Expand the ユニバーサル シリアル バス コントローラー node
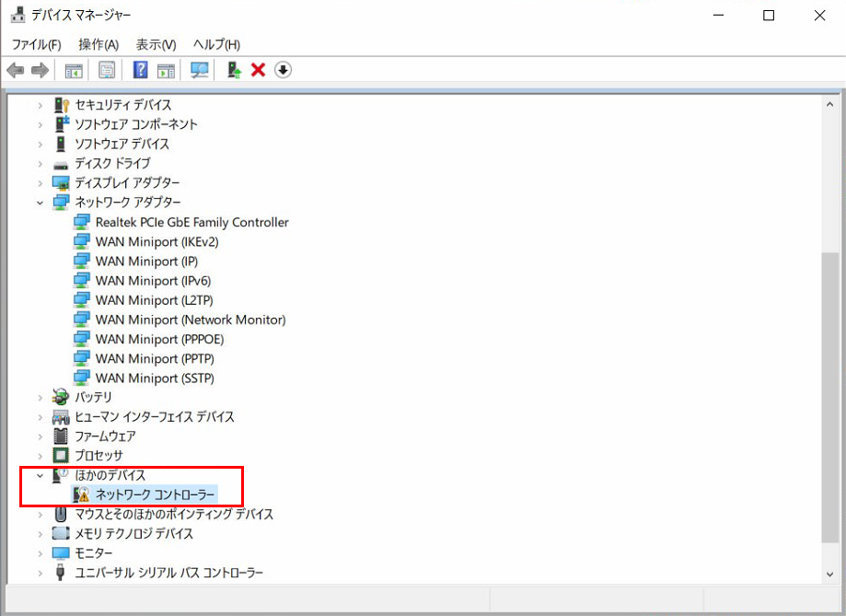Screen dimensions: 846x616 click(x=40, y=573)
